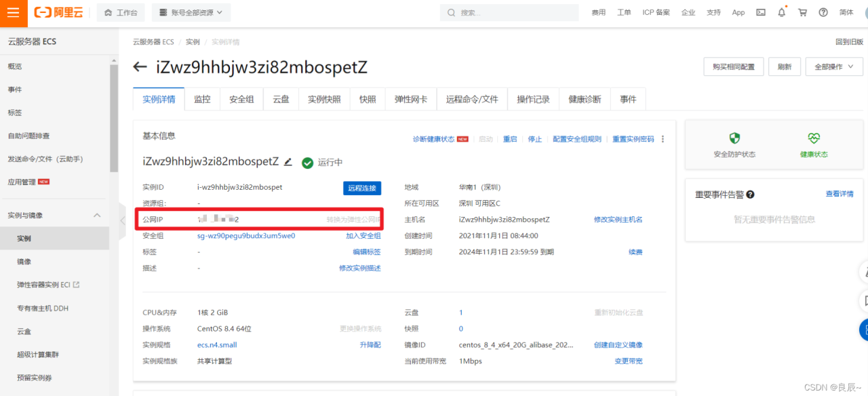Click the 刷新 refresh button
The height and width of the screenshot is (396, 868).
point(785,66)
